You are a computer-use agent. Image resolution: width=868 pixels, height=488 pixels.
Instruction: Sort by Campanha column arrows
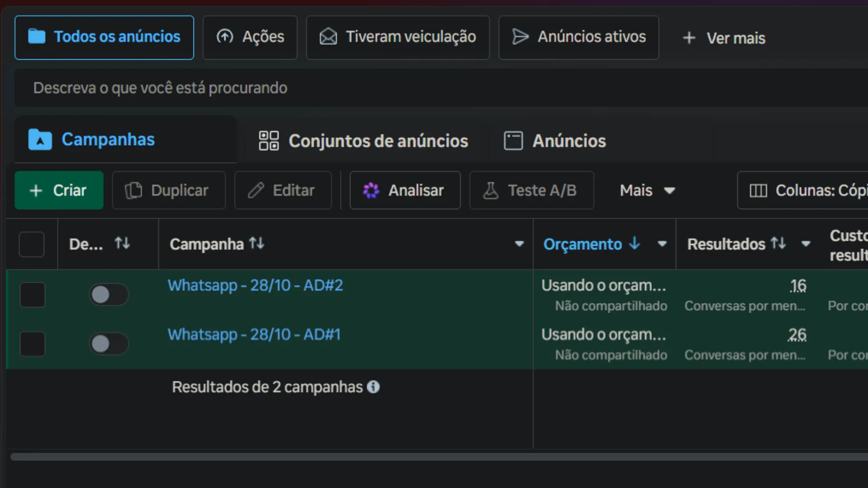pos(257,244)
